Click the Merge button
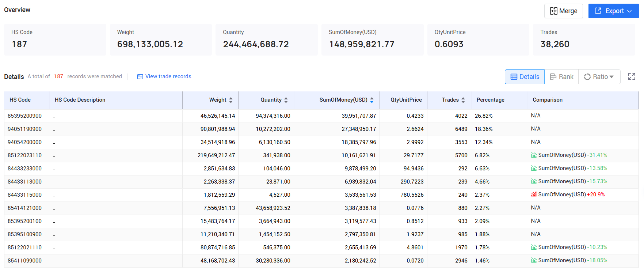644x268 pixels. 563,11
